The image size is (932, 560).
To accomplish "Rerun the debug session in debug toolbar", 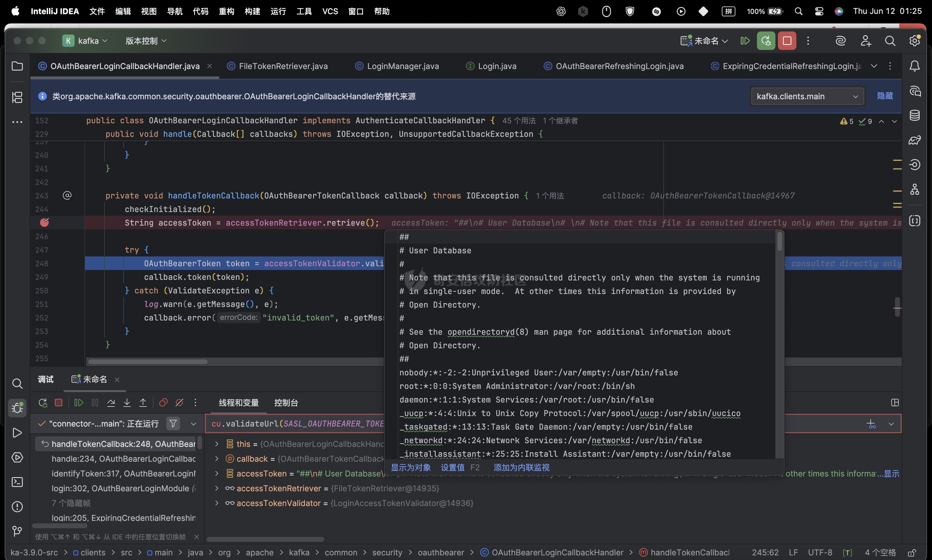I will click(43, 403).
